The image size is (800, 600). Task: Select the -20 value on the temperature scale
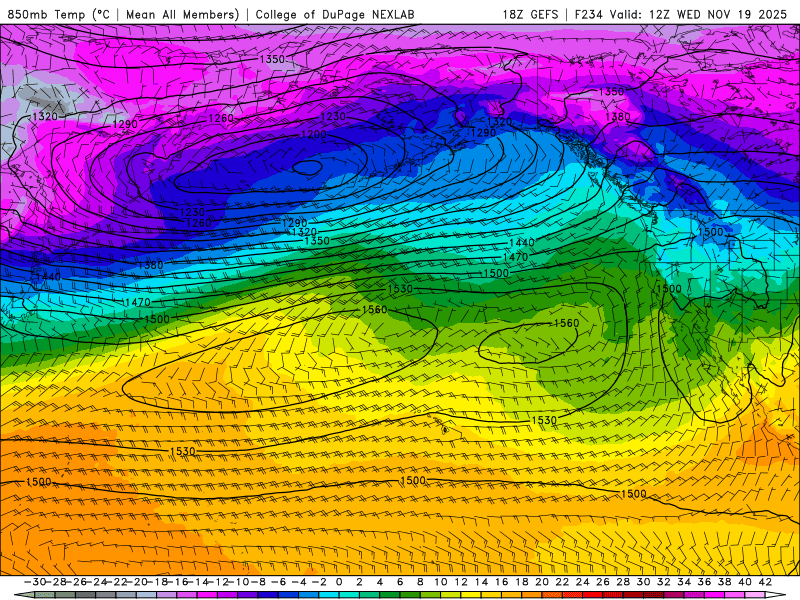[137, 582]
